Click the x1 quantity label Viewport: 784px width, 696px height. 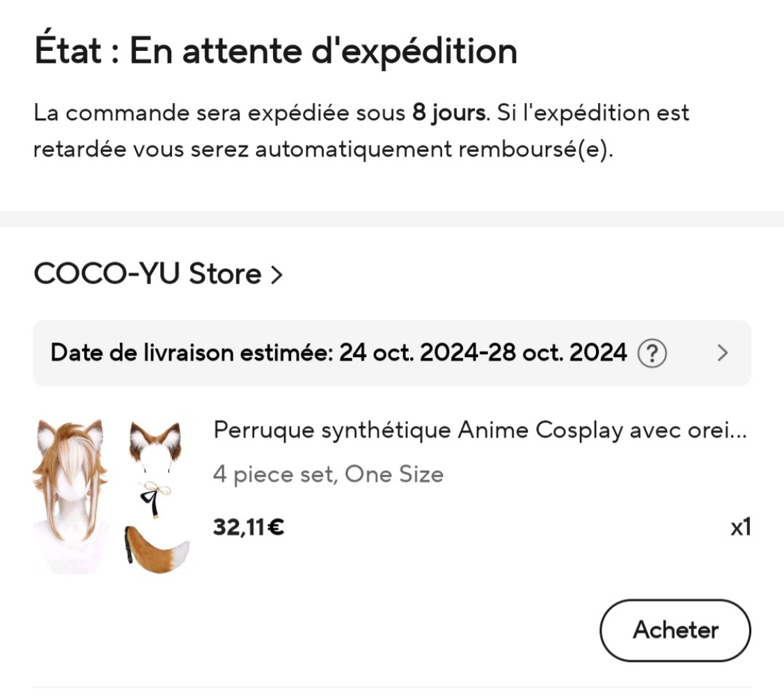pyautogui.click(x=740, y=528)
